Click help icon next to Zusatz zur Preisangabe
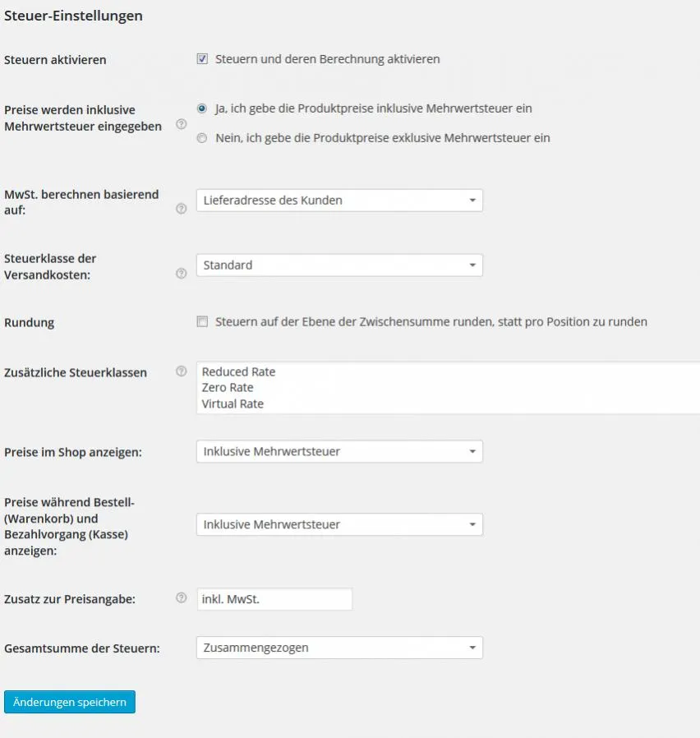700x738 pixels. coord(181,597)
